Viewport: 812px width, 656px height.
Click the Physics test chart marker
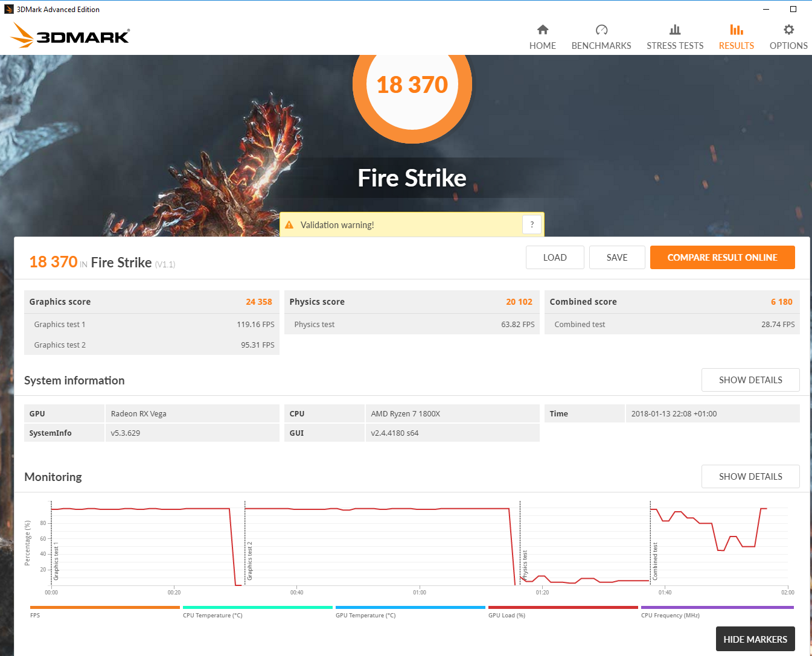click(525, 565)
